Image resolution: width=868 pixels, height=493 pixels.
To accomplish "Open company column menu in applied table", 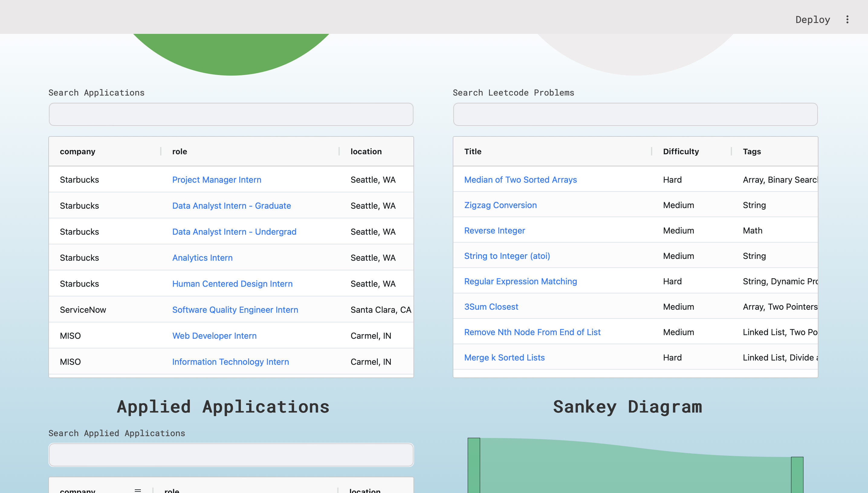I will click(138, 490).
